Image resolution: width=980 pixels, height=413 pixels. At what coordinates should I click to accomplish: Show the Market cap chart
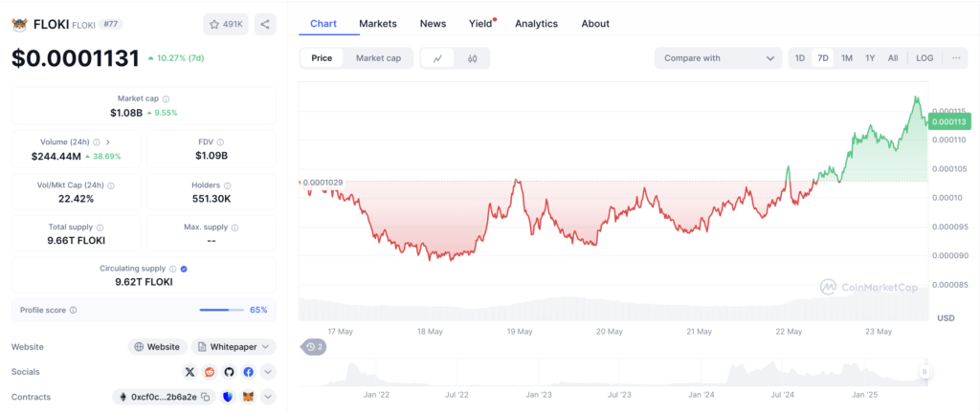click(379, 58)
